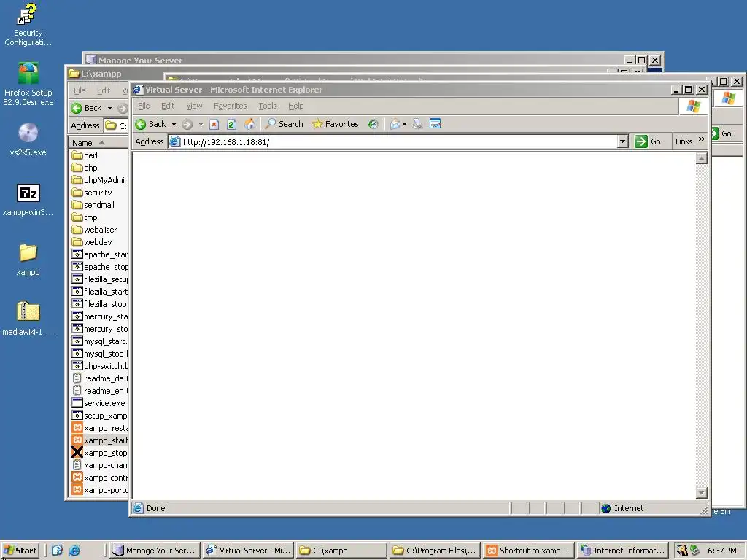The image size is (747, 560).
Task: Switch to Shortcut to xampp taskbar button
Action: pyautogui.click(x=528, y=551)
